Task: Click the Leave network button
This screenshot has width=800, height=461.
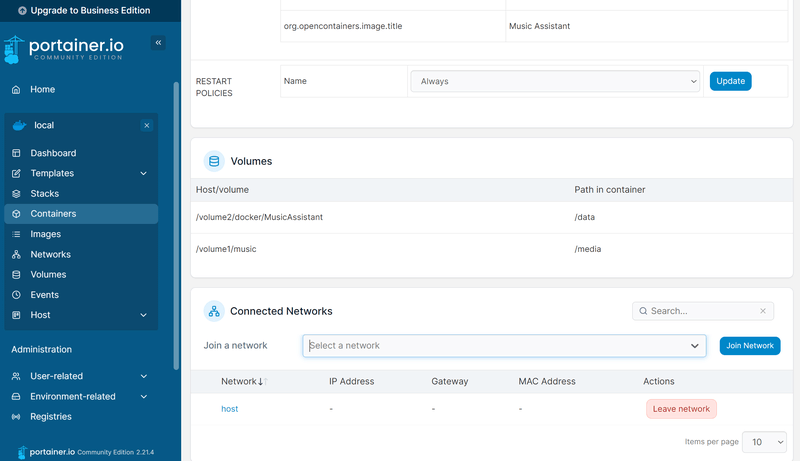Action: pyautogui.click(x=681, y=409)
